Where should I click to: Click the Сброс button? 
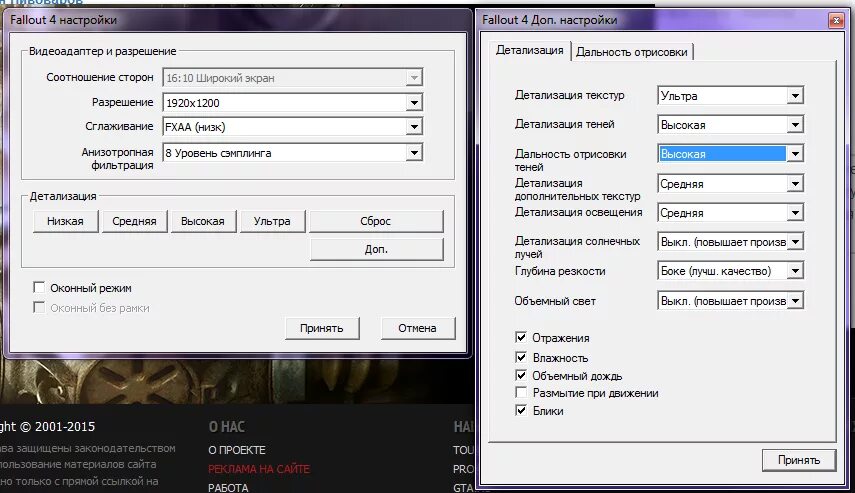click(x=376, y=221)
